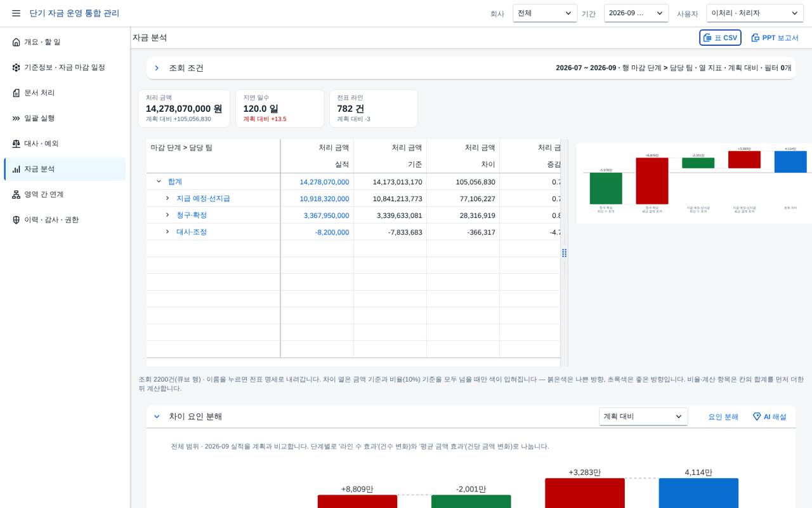Expand the 조회 조건 panel

tap(157, 68)
